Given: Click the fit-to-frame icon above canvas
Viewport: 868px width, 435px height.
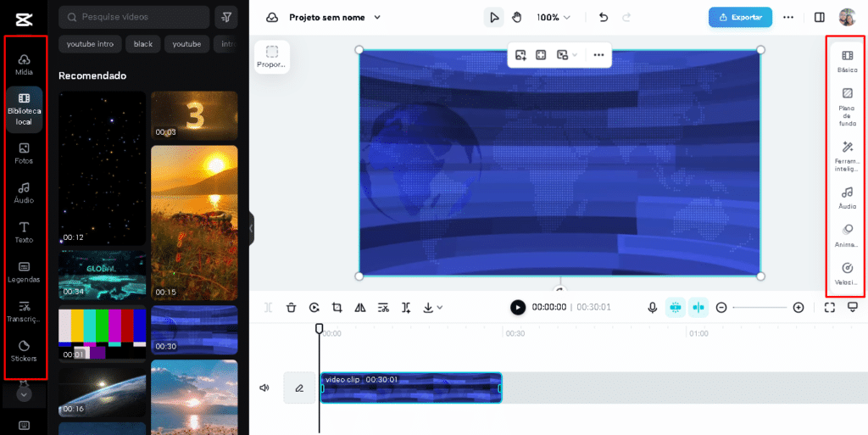Looking at the screenshot, I should [x=541, y=55].
